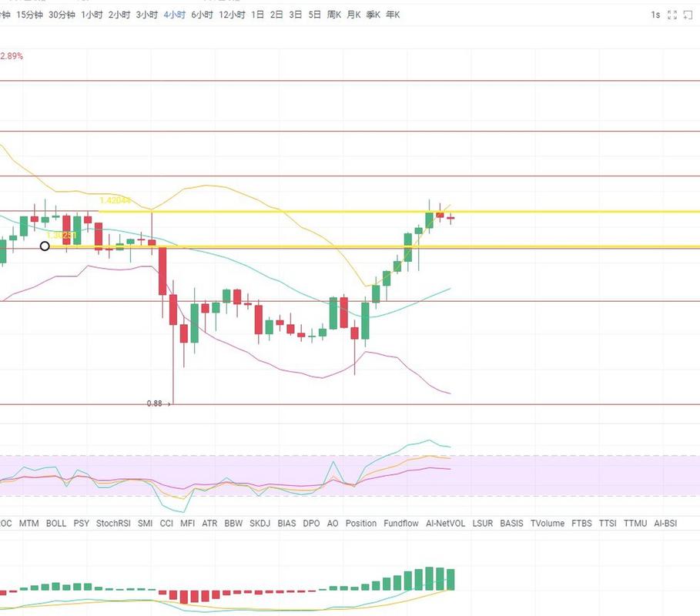The image size is (700, 616).
Task: Open the SKDJ indicator
Action: pyautogui.click(x=260, y=523)
